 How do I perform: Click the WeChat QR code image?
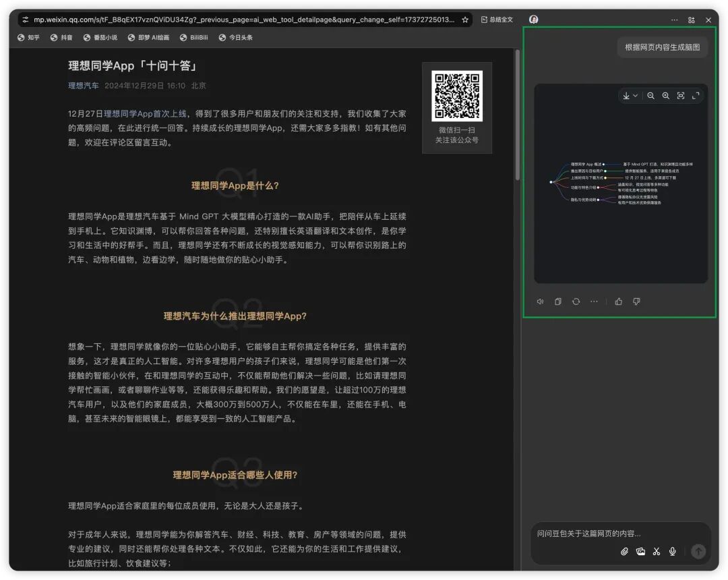click(457, 96)
